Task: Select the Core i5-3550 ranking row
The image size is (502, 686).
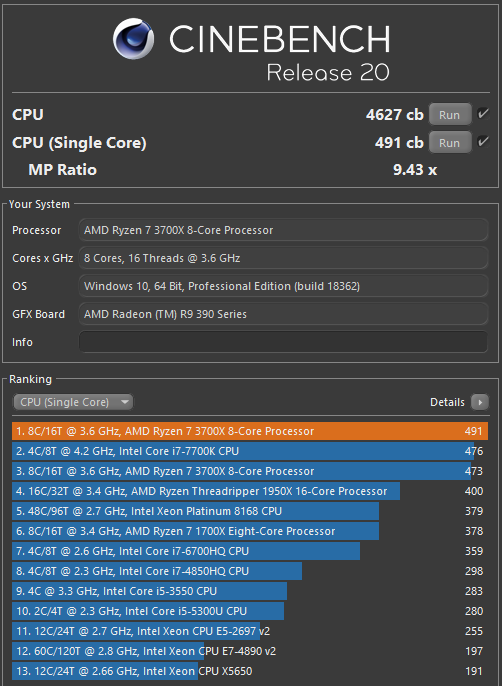Action: [250, 591]
